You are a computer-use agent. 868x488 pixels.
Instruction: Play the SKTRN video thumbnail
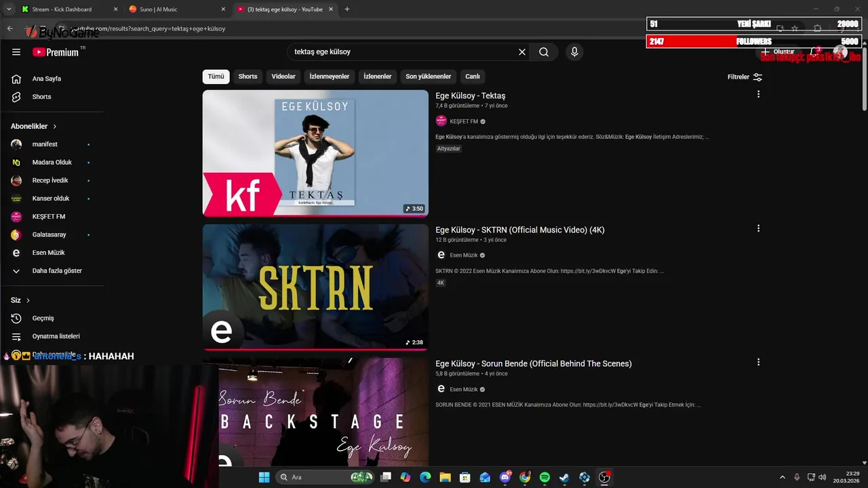(x=315, y=287)
